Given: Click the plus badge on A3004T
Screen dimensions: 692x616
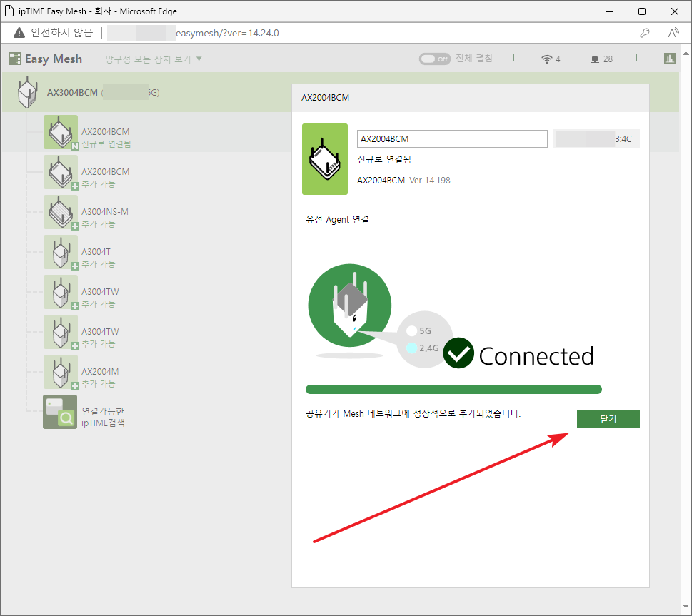Looking at the screenshot, I should [75, 266].
